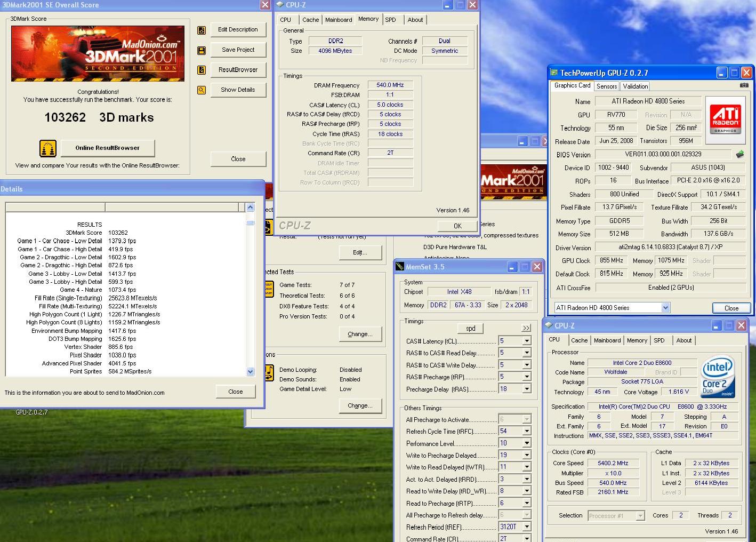Click the Details scrollbar down arrow
Screen dimensions: 756x542
251,372
